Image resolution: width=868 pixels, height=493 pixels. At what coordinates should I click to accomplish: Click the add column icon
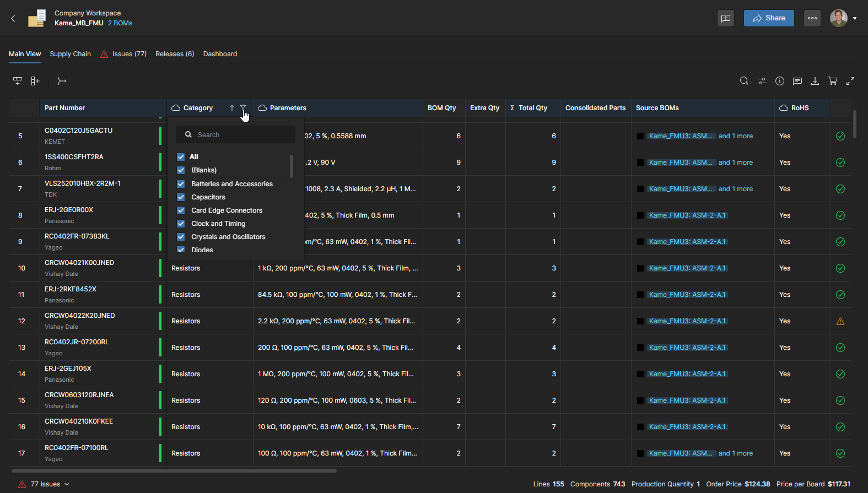[x=35, y=81]
